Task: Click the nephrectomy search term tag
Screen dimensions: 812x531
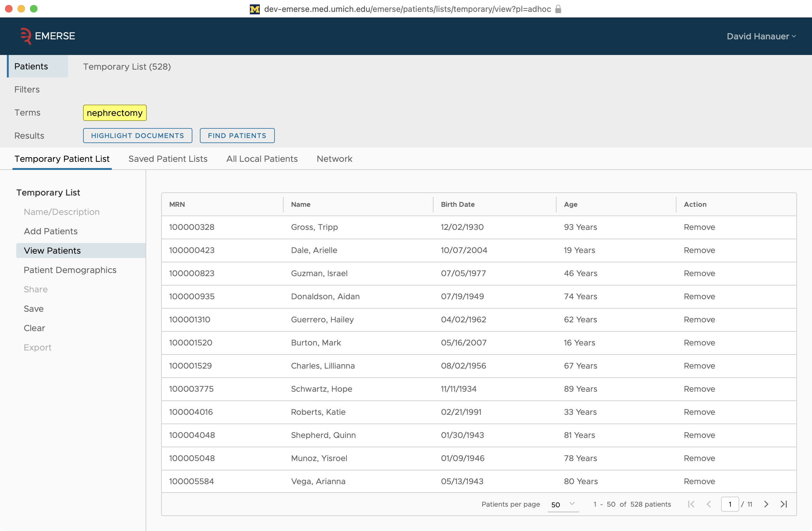Action: coord(115,112)
